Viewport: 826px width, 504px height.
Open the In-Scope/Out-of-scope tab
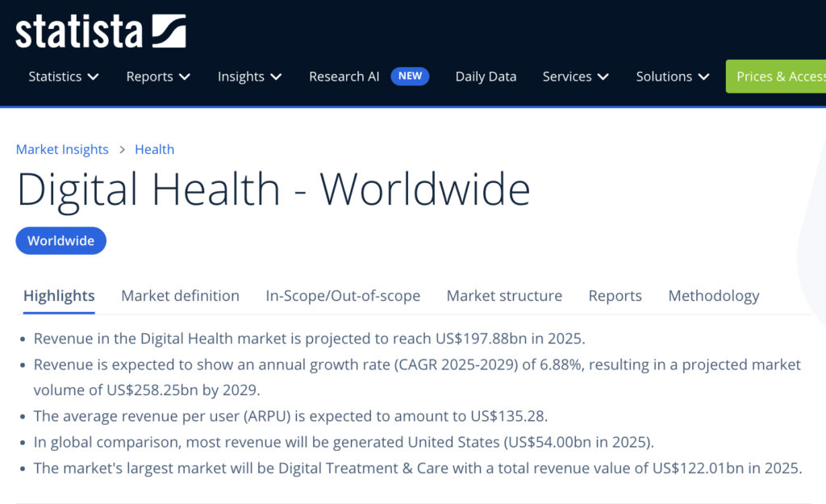[343, 296]
